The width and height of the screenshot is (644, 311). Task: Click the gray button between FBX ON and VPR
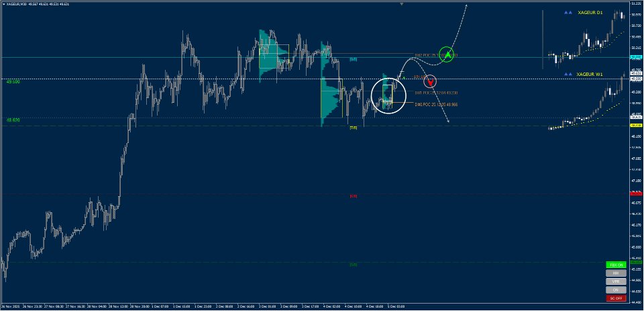coord(616,273)
